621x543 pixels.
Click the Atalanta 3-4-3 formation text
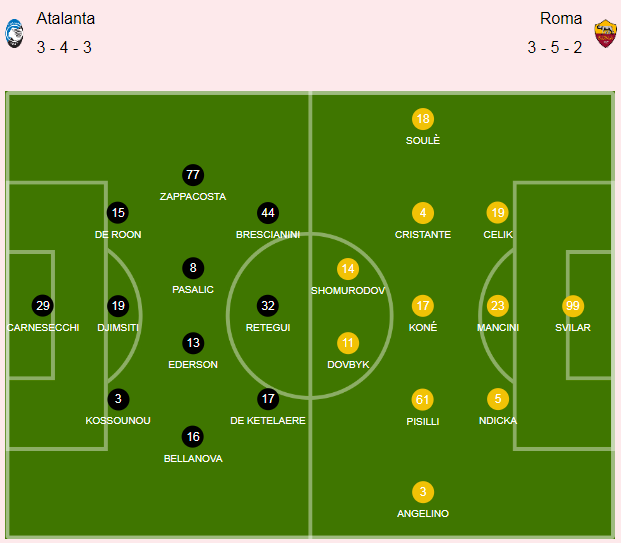pos(64,48)
